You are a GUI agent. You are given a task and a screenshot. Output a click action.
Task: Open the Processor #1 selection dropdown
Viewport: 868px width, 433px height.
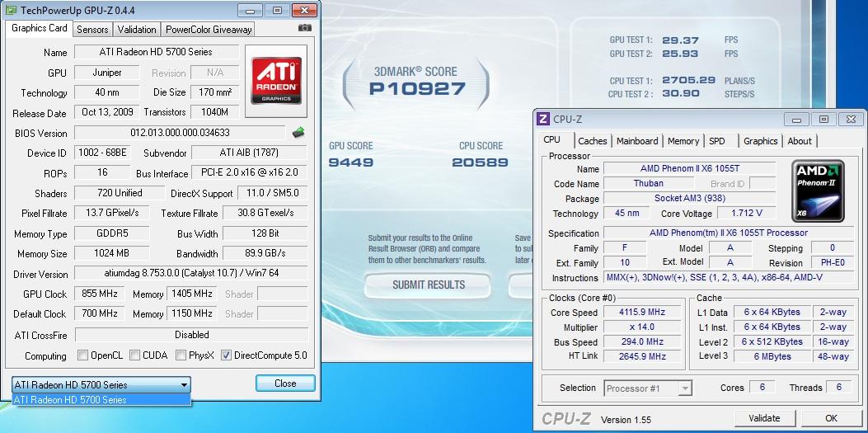point(648,388)
